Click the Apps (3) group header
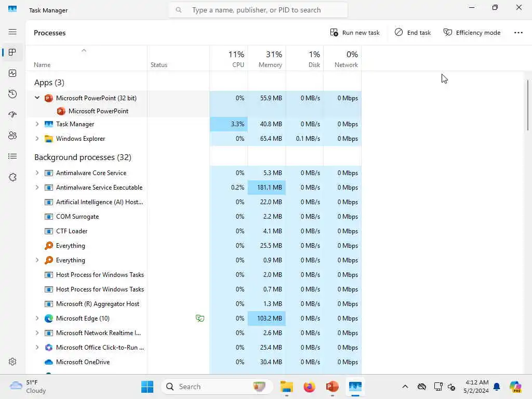This screenshot has height=399, width=532. click(49, 83)
